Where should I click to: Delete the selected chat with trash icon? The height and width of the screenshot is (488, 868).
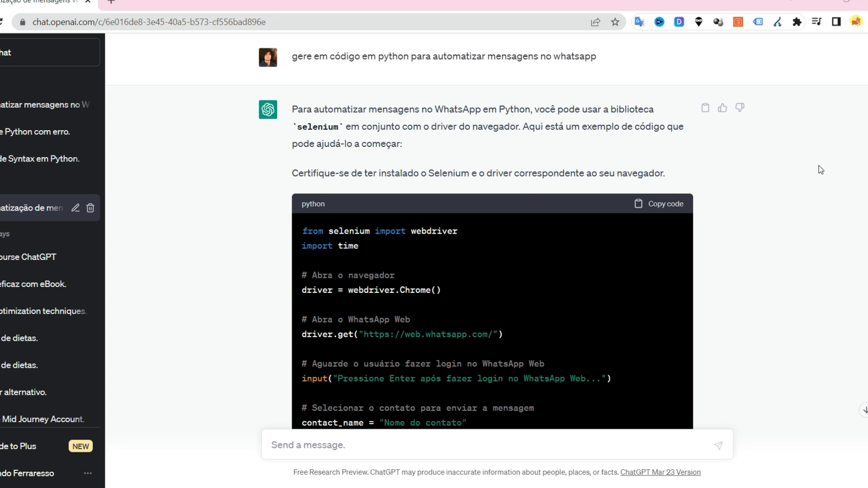click(x=91, y=208)
